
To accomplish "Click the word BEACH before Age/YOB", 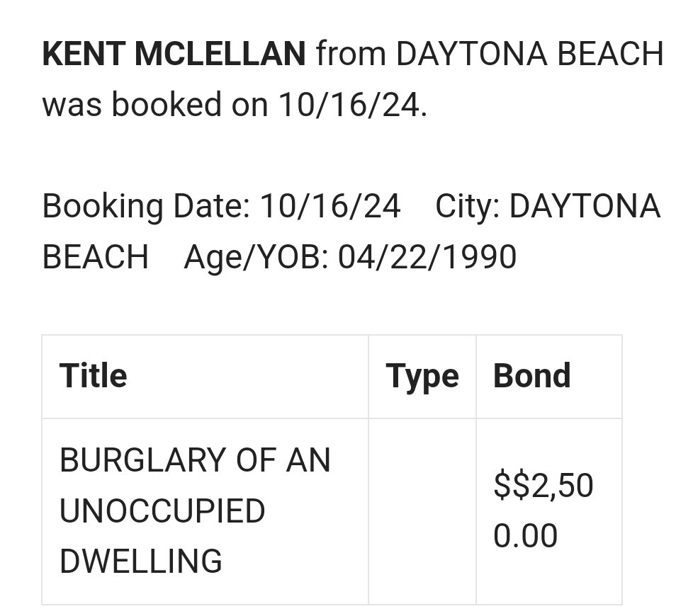I will (96, 257).
